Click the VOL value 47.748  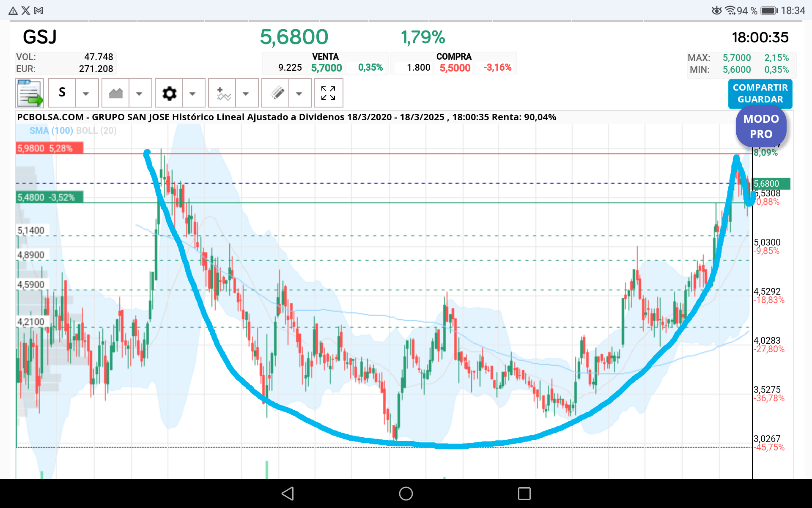point(99,57)
